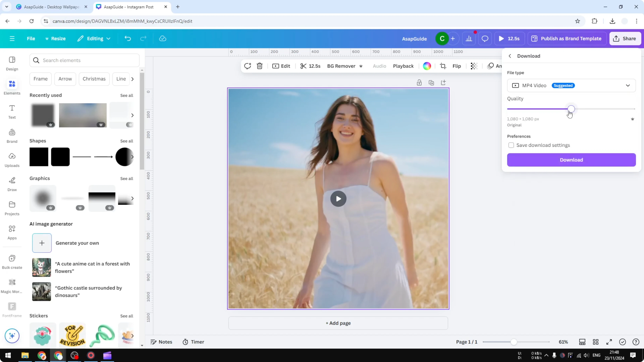Adjust the download quality slider
Image resolution: width=644 pixels, height=362 pixels.
[x=571, y=109]
